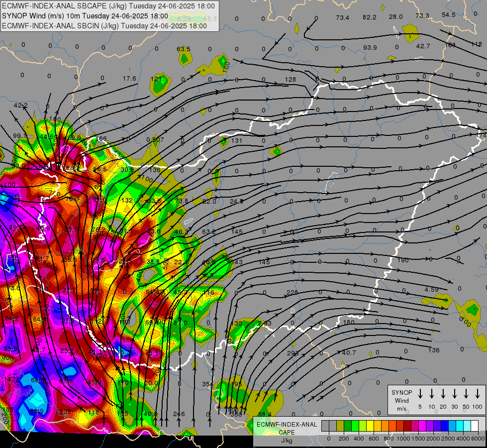Image resolution: width=487 pixels, height=448 pixels.
Task: Pick the white swatch ending the CAPE scale
Action: pos(475,426)
